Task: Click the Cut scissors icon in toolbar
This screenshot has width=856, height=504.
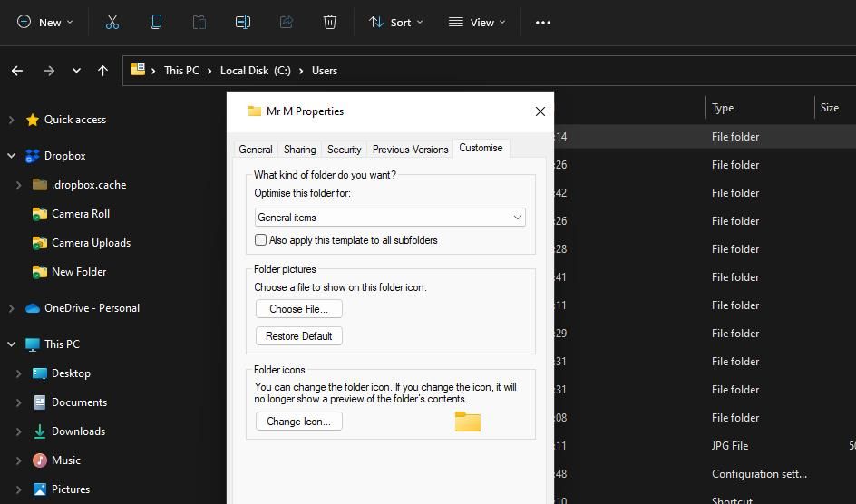Action: pyautogui.click(x=112, y=22)
